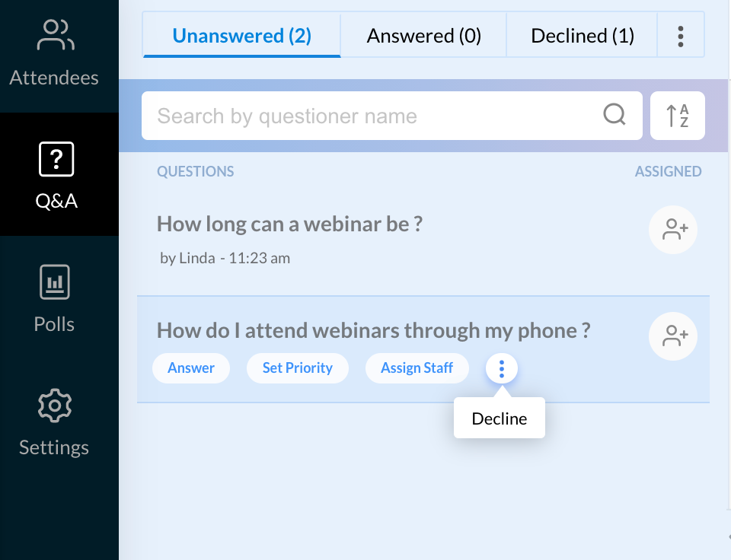731x560 pixels.
Task: Click the Set Priority button
Action: click(x=297, y=367)
